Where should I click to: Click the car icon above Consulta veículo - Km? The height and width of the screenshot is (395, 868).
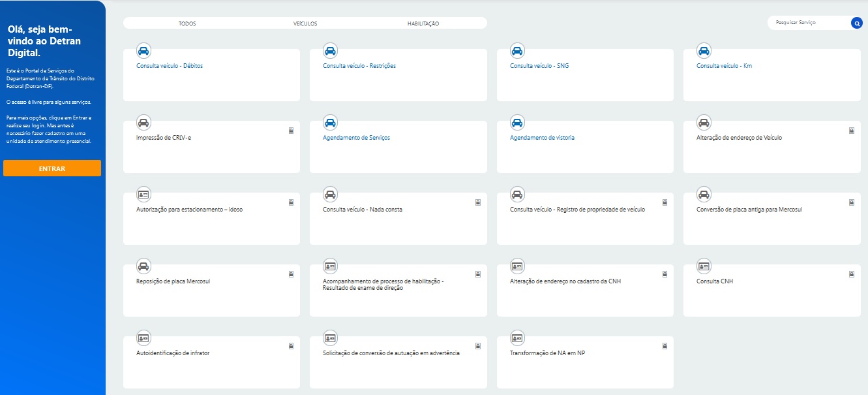coord(704,51)
